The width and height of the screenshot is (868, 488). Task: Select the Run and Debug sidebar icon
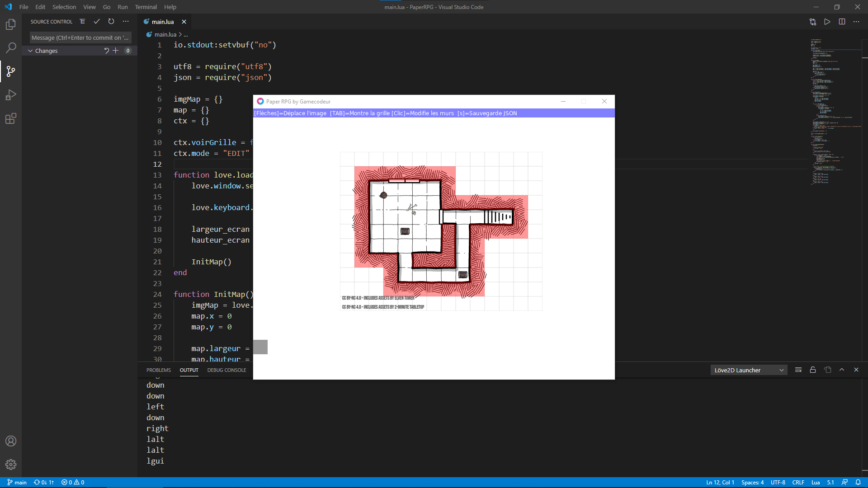pos(11,94)
